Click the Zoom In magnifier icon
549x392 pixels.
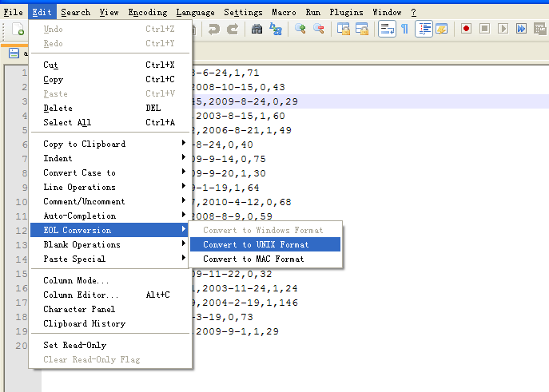300,30
